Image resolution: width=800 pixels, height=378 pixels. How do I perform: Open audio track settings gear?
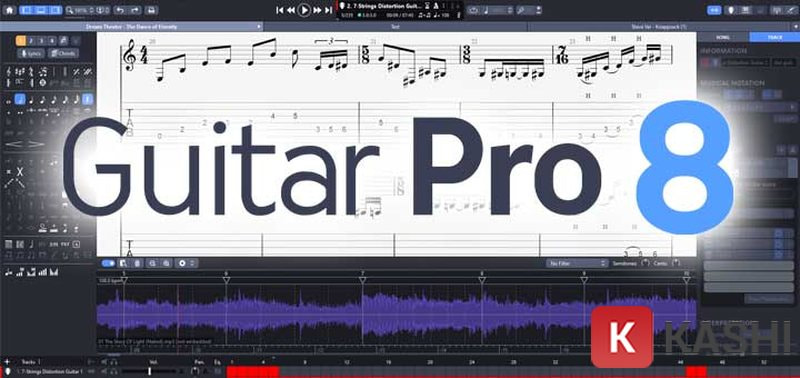(x=183, y=263)
